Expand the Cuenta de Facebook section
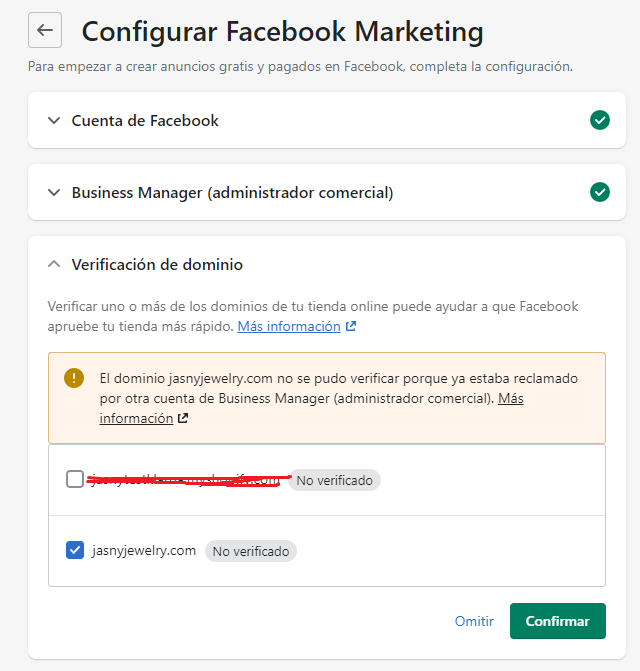 (x=54, y=120)
